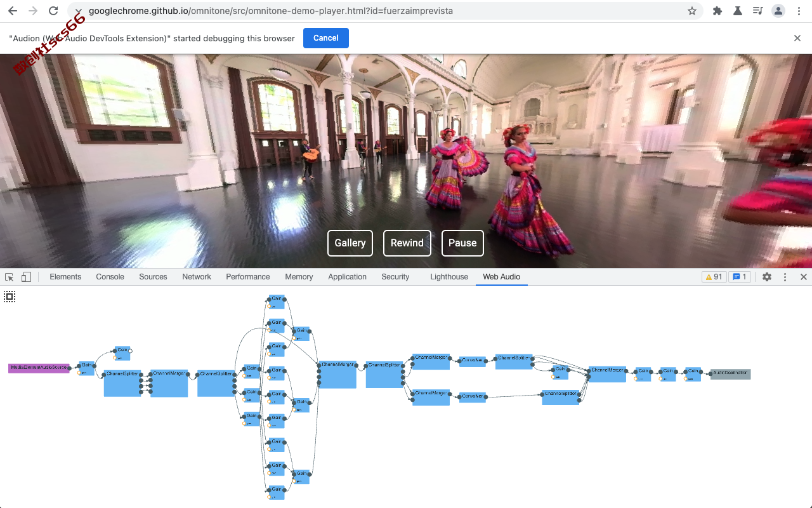The height and width of the screenshot is (508, 812).
Task: Switch to Application tab
Action: [x=348, y=277]
